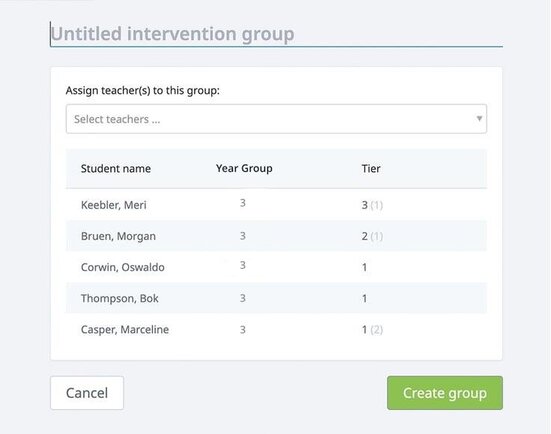
Task: Click Keebler, Meri's year group value
Action: 242,203
